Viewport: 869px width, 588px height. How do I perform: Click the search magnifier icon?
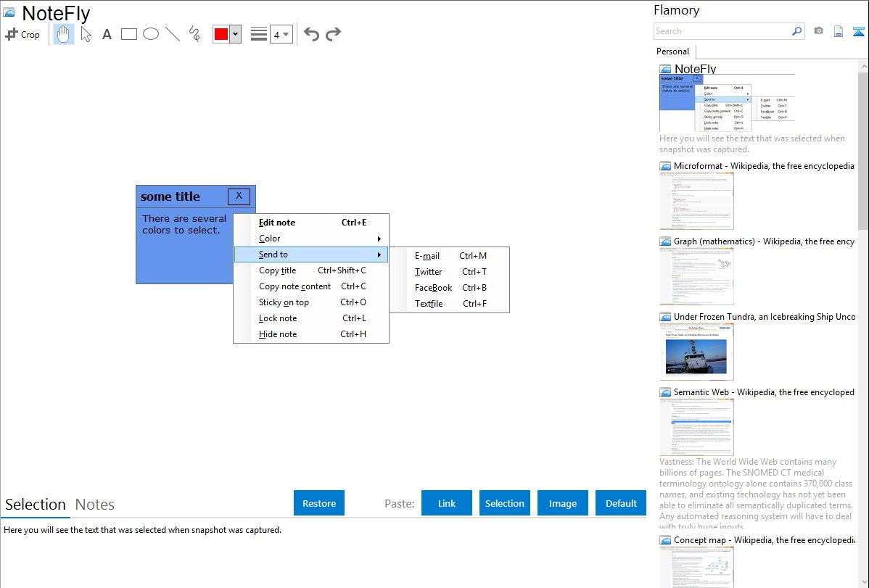pyautogui.click(x=797, y=31)
